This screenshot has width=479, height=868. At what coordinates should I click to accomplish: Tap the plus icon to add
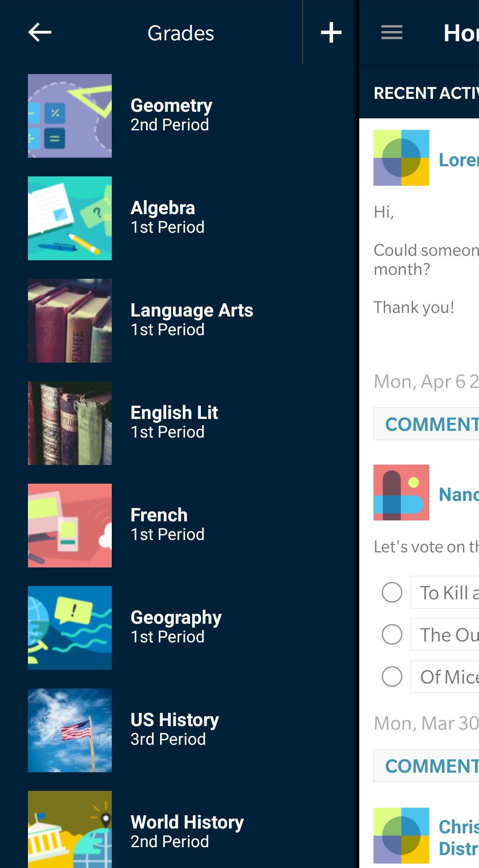tap(331, 32)
